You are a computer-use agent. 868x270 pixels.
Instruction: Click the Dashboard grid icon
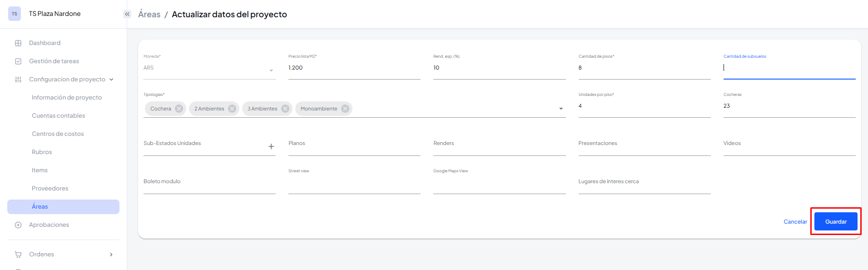[x=18, y=43]
